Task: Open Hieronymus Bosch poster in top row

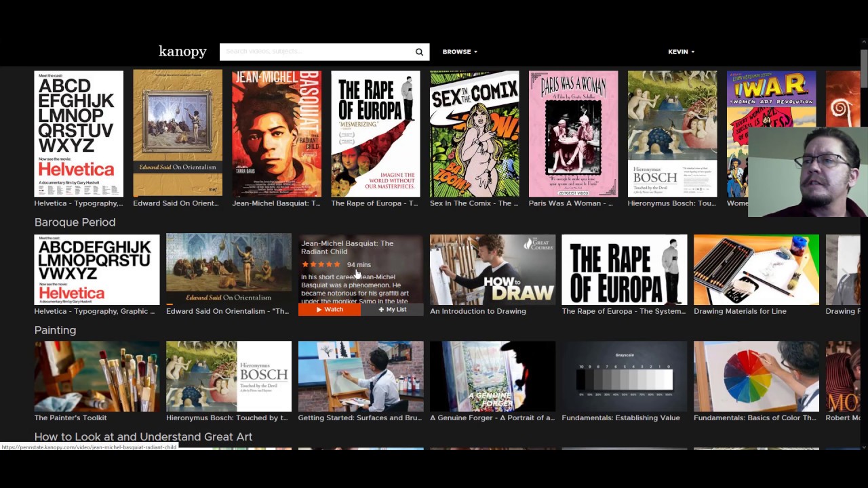Action: pos(672,134)
